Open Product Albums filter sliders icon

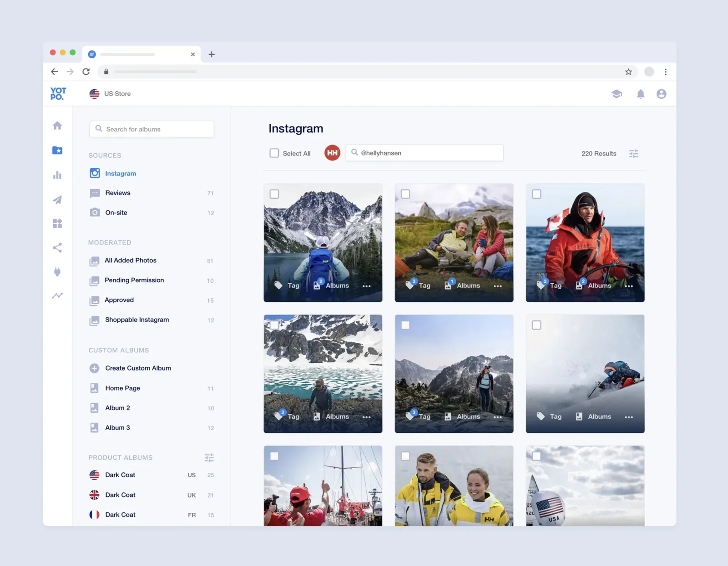pos(209,458)
